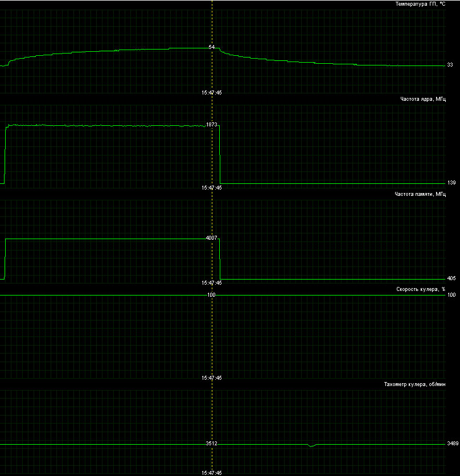This screenshot has height=476, width=460.
Task: Click the current core clock value 139
Action: (x=451, y=182)
